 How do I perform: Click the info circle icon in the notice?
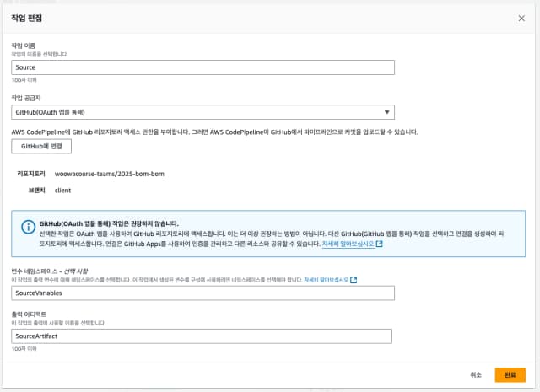[28, 227]
